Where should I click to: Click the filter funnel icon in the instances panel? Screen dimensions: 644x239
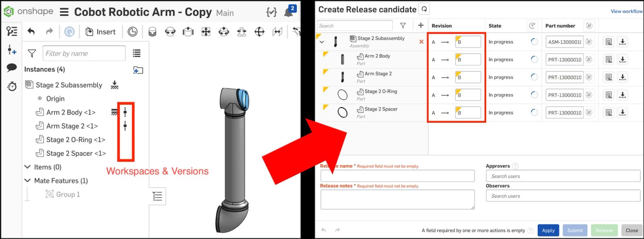[x=32, y=53]
